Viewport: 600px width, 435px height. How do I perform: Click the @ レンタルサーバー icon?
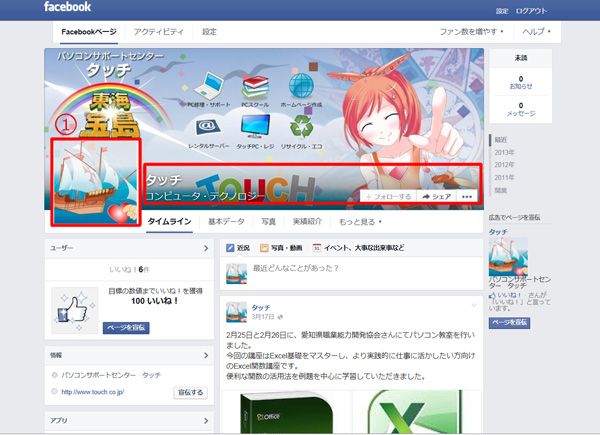tap(208, 127)
